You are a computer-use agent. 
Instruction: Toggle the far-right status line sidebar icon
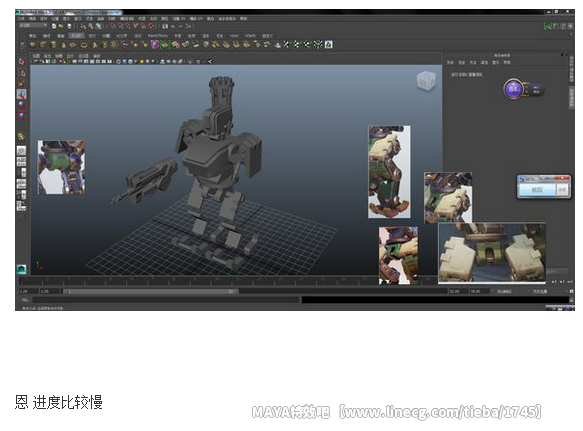pos(570,26)
